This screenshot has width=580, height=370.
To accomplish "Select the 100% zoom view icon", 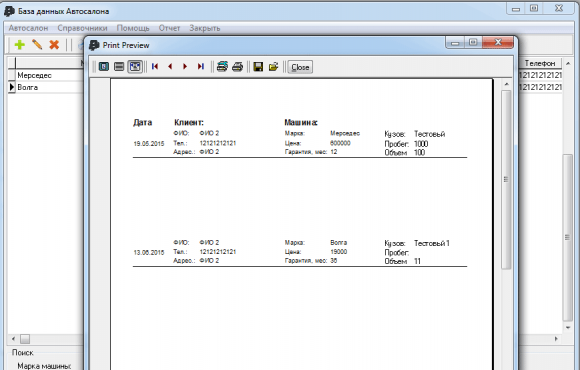I will [119, 67].
